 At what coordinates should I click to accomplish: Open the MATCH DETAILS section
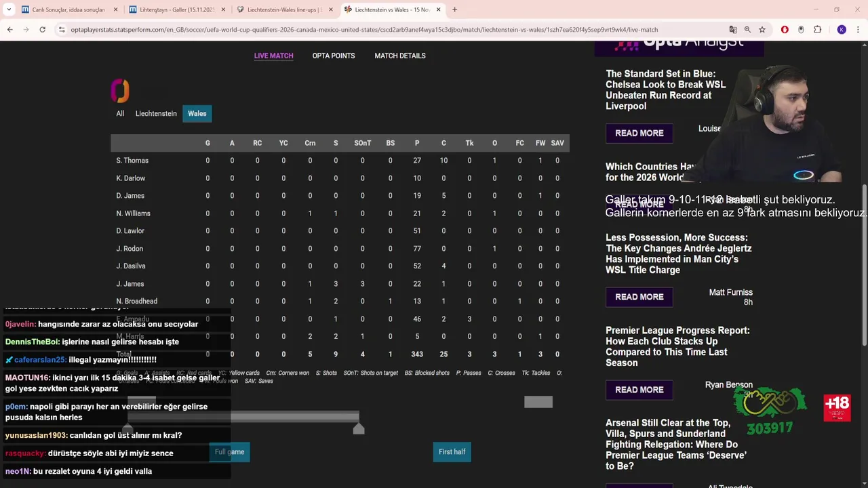point(400,56)
